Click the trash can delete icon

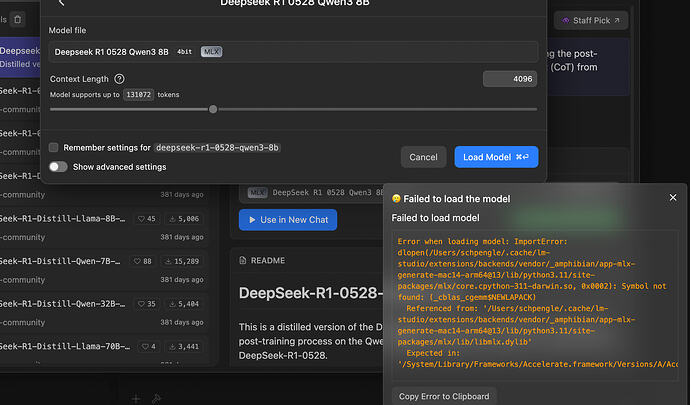18,19
